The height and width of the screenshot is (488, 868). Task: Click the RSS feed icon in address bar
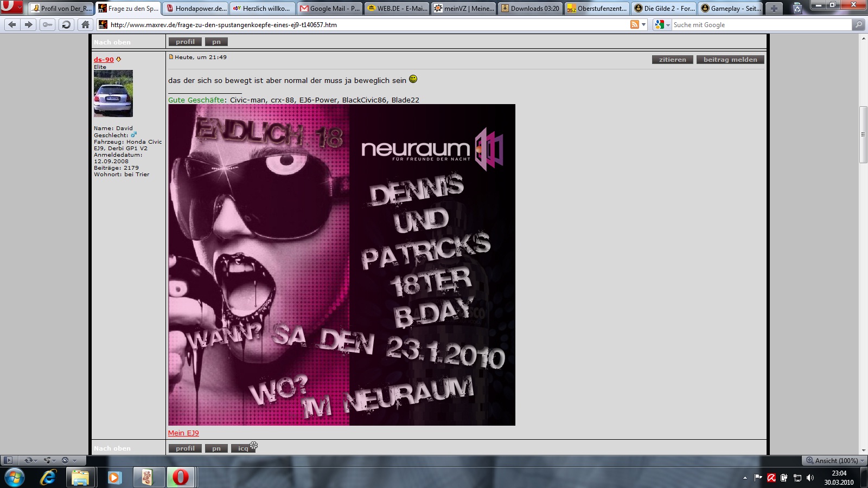pyautogui.click(x=634, y=24)
